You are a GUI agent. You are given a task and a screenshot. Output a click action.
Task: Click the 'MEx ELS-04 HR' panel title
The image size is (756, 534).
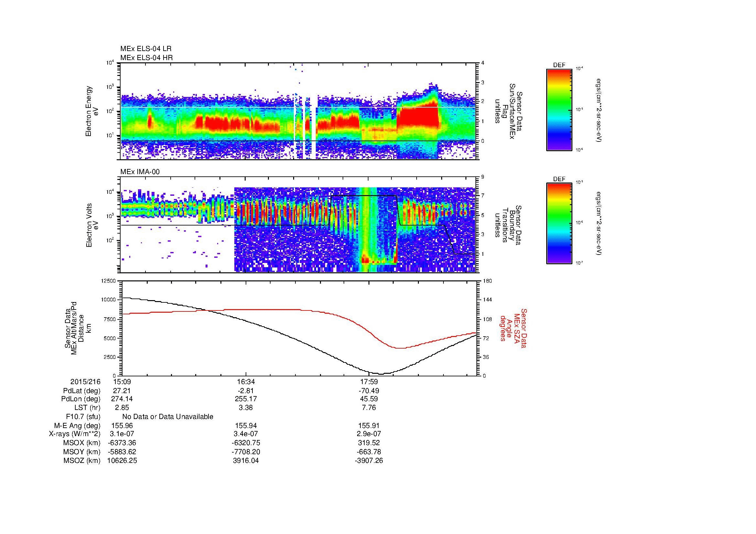(x=146, y=58)
